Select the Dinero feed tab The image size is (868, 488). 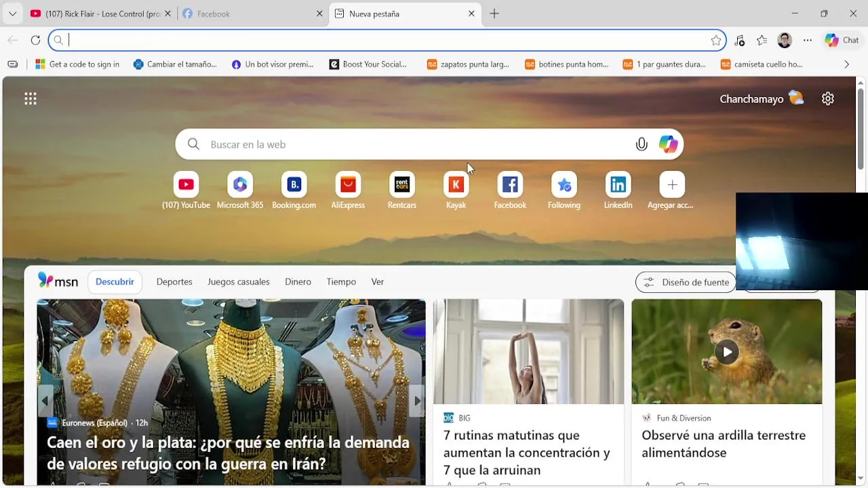(x=298, y=282)
